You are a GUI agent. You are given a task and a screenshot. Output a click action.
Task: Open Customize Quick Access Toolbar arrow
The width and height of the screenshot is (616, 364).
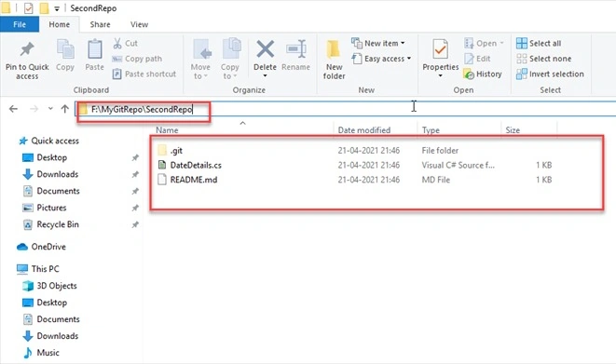(57, 8)
